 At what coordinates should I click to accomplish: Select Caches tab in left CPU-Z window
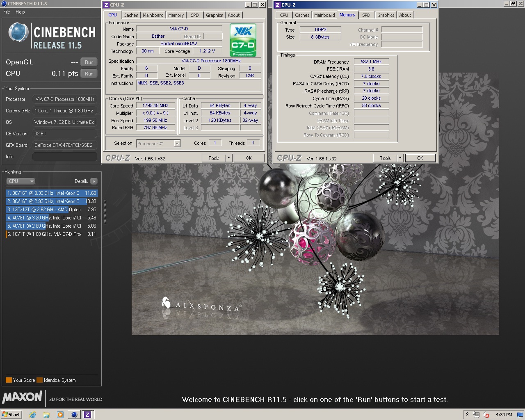tap(131, 15)
